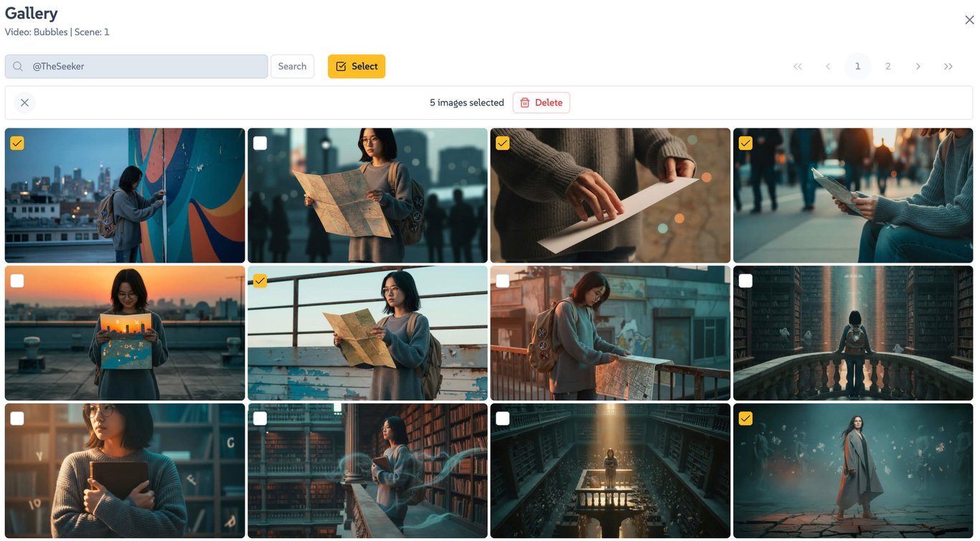Viewport: 980px width, 541px height.
Task: Open the library balcony back-view thumbnail
Action: [x=853, y=334]
